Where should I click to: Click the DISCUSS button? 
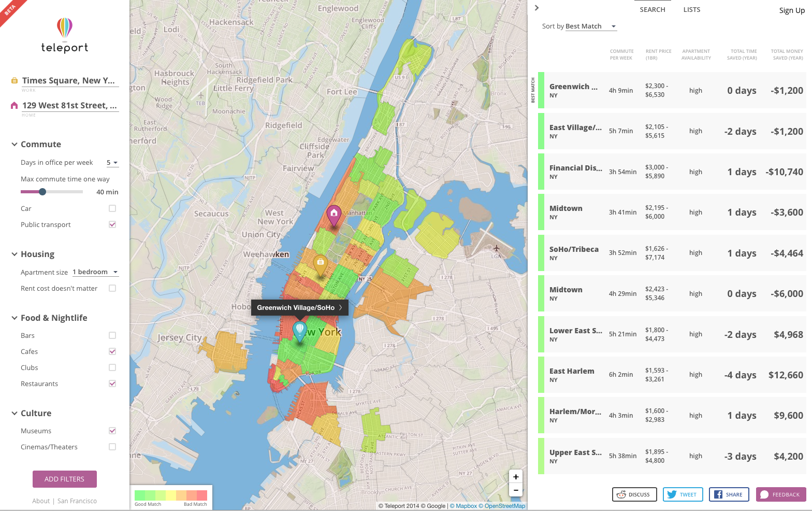pos(634,494)
